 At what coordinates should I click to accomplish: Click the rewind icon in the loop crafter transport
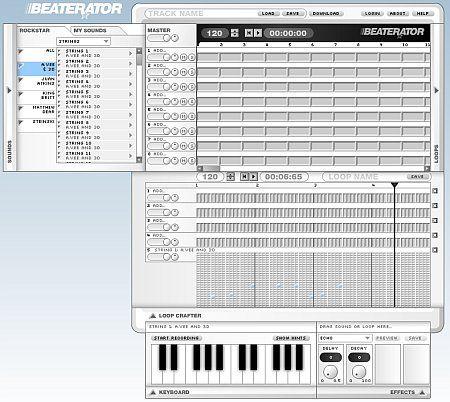pyautogui.click(x=245, y=177)
